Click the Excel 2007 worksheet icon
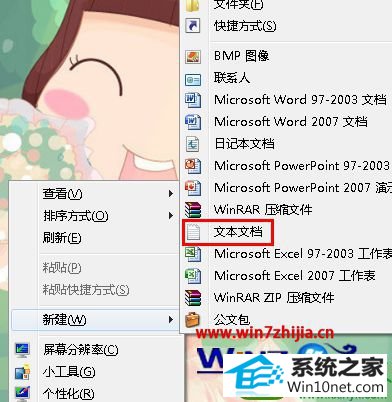392x402 pixels. [193, 276]
